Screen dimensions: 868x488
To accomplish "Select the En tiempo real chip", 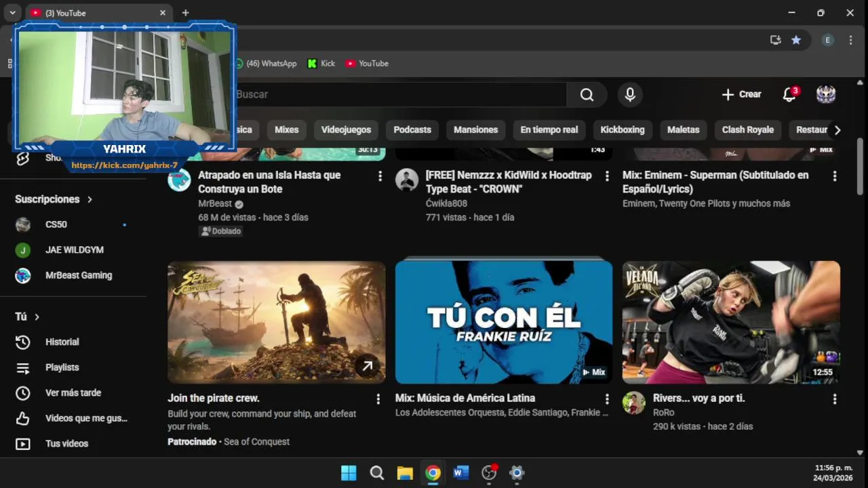I will tap(549, 129).
